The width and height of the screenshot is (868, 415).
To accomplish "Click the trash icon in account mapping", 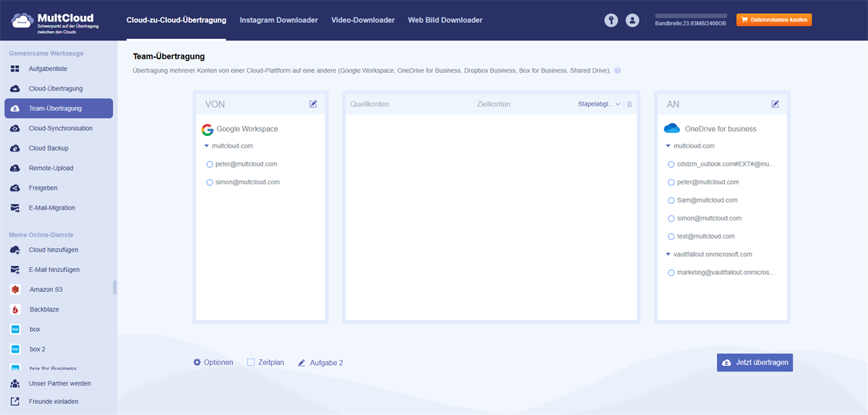I will tap(629, 104).
